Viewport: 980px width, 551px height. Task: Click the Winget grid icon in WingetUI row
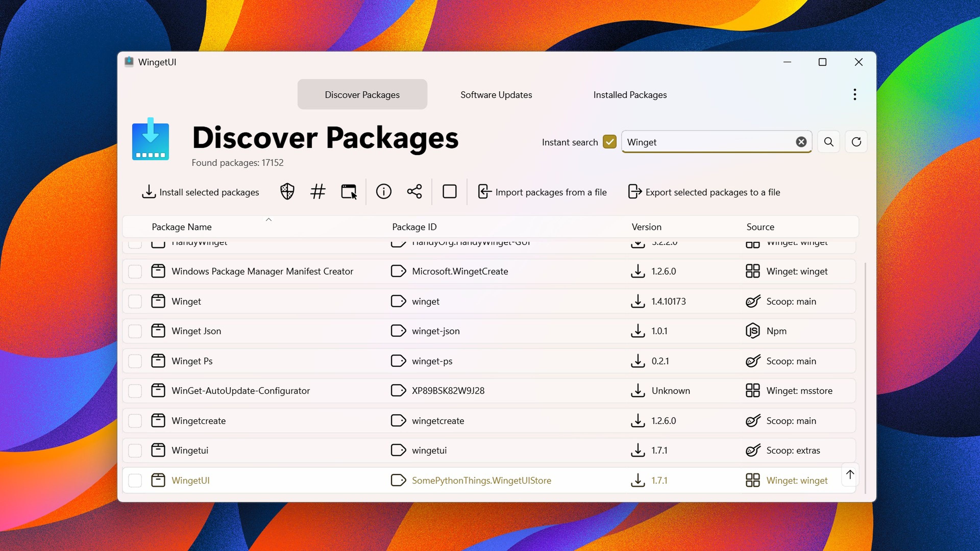coord(753,480)
